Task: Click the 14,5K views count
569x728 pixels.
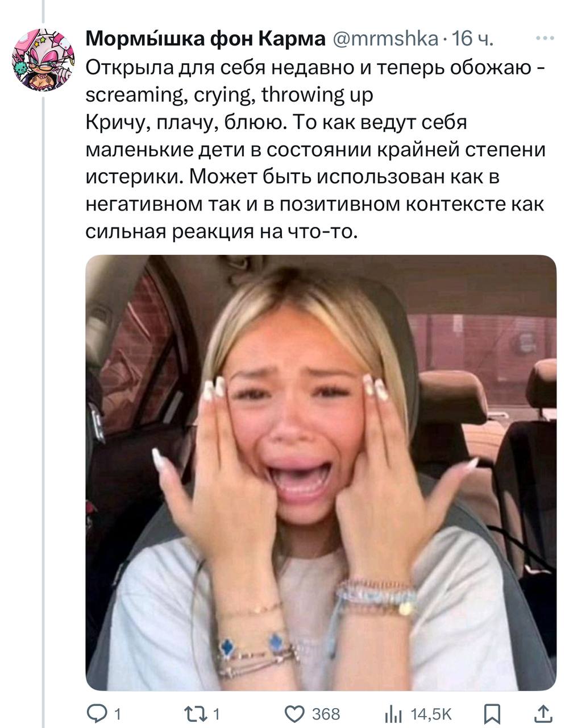Action: [x=430, y=714]
